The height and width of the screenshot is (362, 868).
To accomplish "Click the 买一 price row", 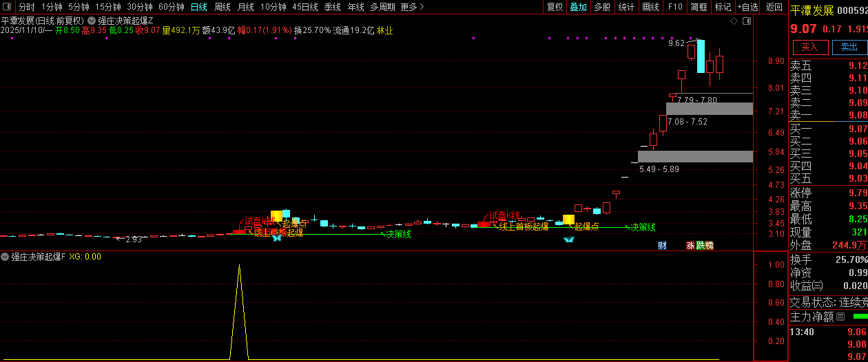I will tap(828, 129).
